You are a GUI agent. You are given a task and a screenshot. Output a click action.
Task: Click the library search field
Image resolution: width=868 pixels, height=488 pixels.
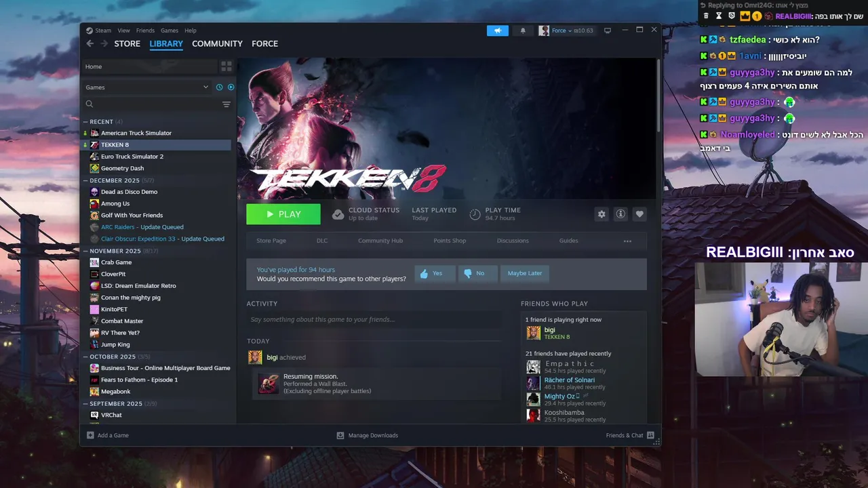pos(157,104)
